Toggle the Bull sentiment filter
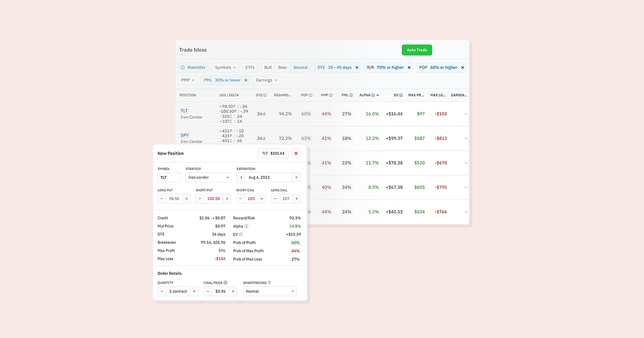 click(x=267, y=67)
